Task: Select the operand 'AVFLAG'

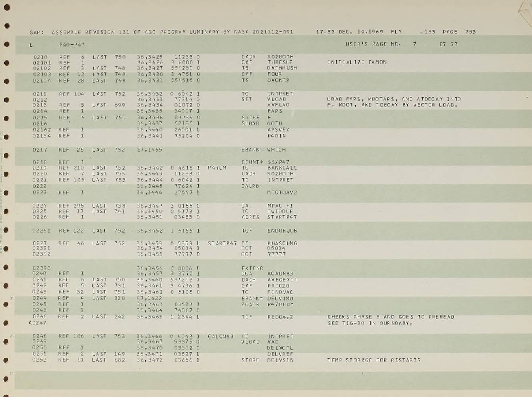Action: pyautogui.click(x=279, y=105)
